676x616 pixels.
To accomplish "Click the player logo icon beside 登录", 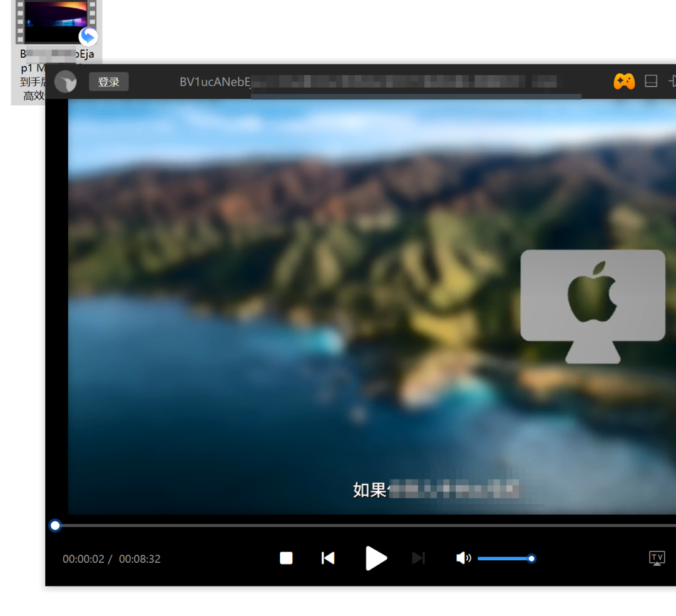I will pyautogui.click(x=66, y=82).
